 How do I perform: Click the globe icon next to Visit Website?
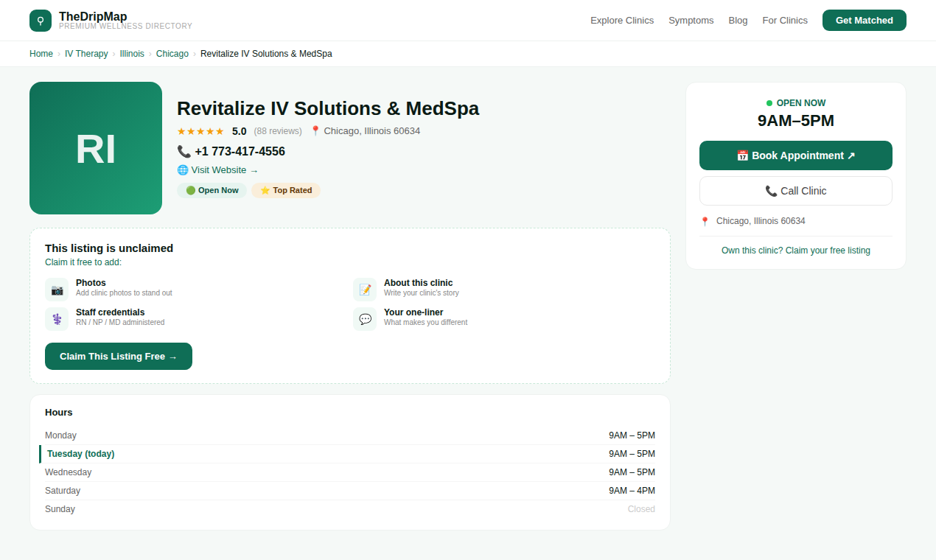183,170
